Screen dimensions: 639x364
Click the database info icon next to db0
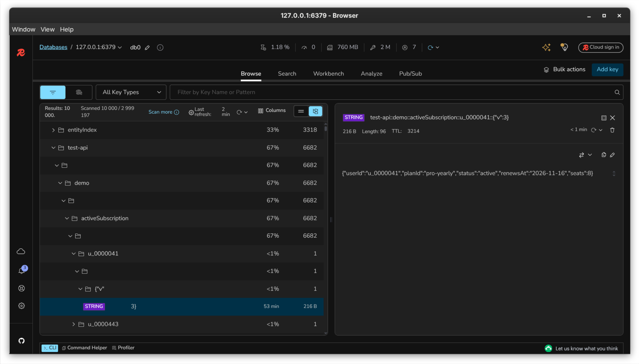[x=160, y=47]
